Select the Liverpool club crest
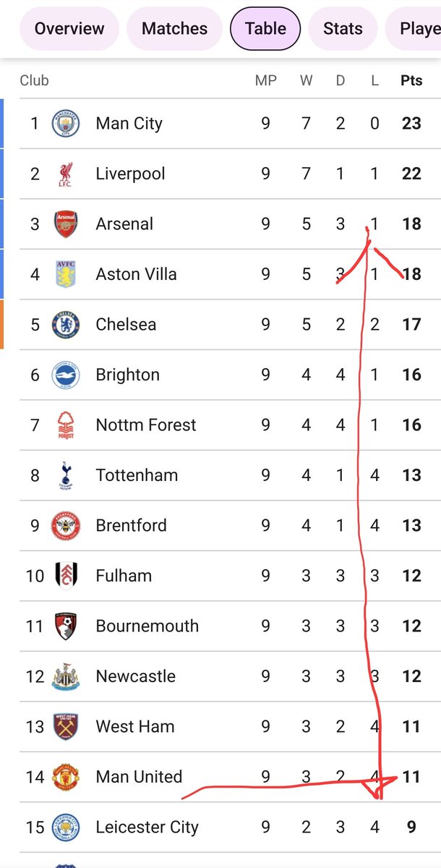Screen dimensions: 441x868 (x=66, y=174)
